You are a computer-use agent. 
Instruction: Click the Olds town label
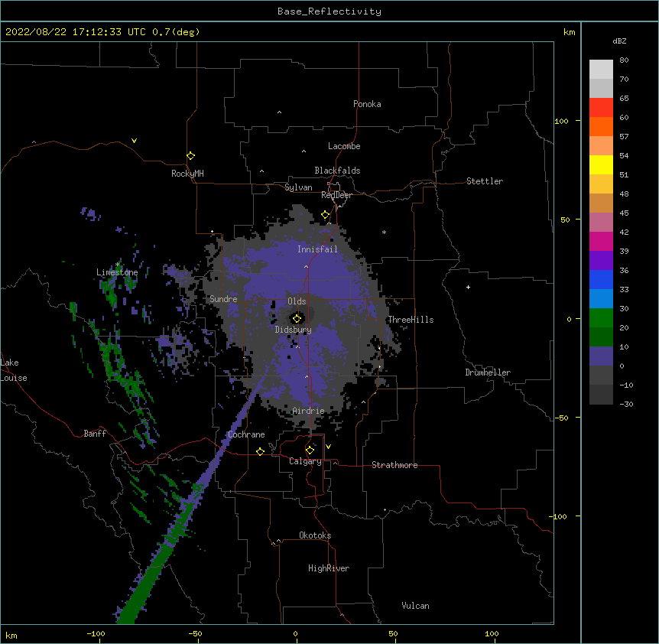[297, 301]
